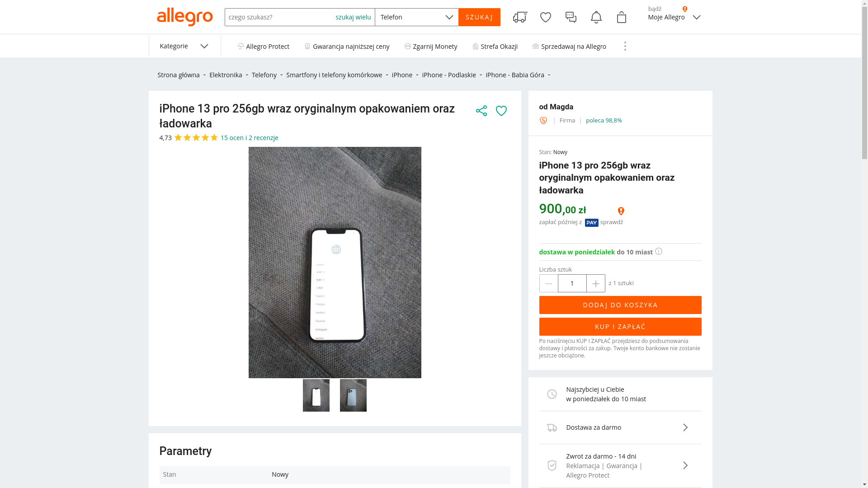The image size is (868, 488).
Task: Open the shopping cart bag icon
Action: [622, 17]
